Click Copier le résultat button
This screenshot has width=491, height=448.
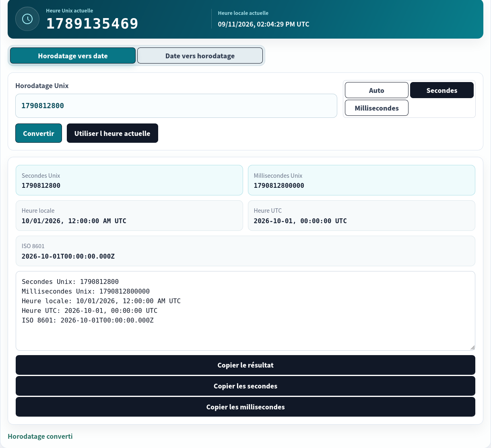coord(245,365)
